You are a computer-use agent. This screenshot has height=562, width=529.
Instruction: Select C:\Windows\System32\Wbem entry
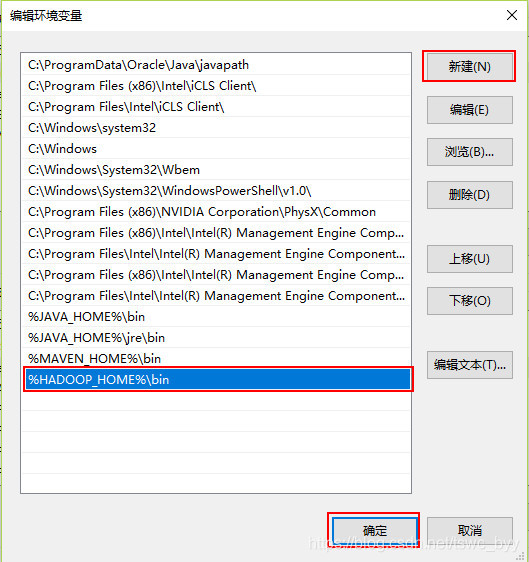[216, 170]
